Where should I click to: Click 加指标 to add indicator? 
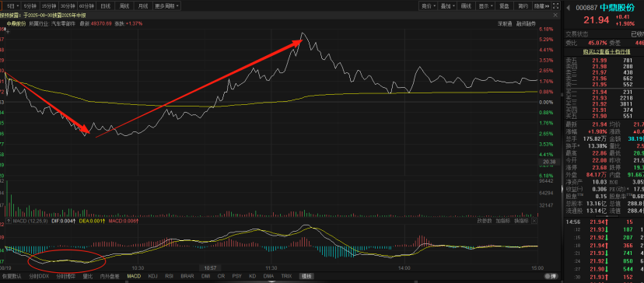click(x=502, y=221)
